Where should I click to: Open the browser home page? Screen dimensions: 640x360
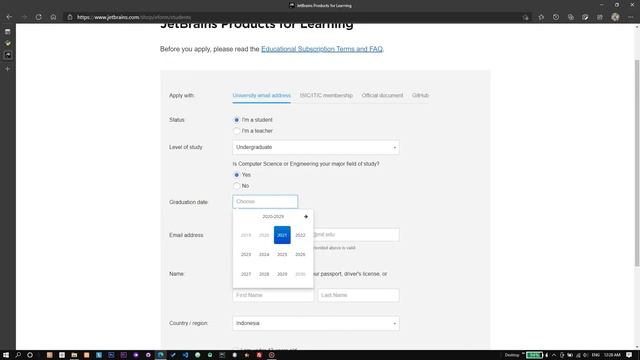click(x=53, y=17)
